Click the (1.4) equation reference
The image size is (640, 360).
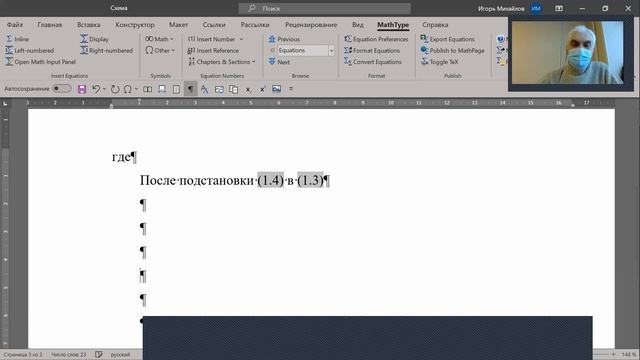(270, 180)
